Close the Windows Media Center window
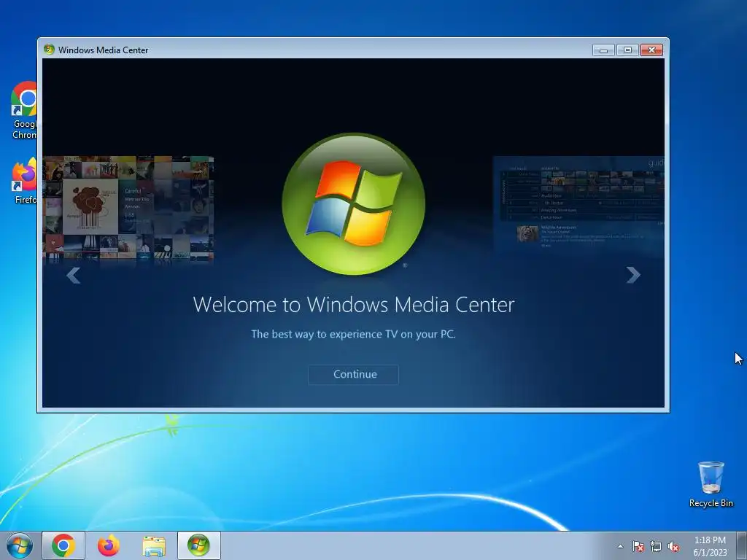The width and height of the screenshot is (747, 560). coord(651,50)
